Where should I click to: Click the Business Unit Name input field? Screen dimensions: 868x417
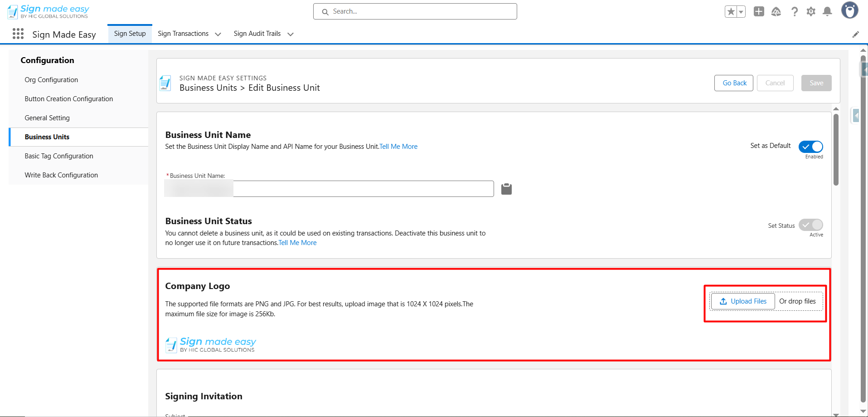pos(363,189)
